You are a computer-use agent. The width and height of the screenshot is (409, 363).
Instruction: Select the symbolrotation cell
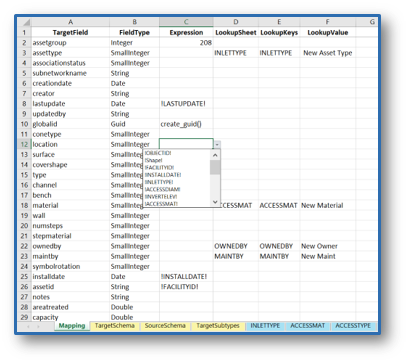pyautogui.click(x=70, y=266)
